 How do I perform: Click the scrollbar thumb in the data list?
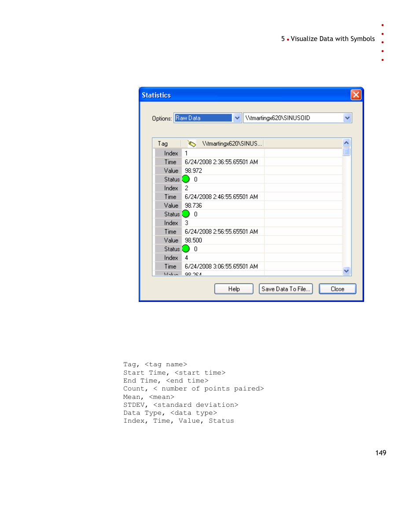(x=346, y=152)
